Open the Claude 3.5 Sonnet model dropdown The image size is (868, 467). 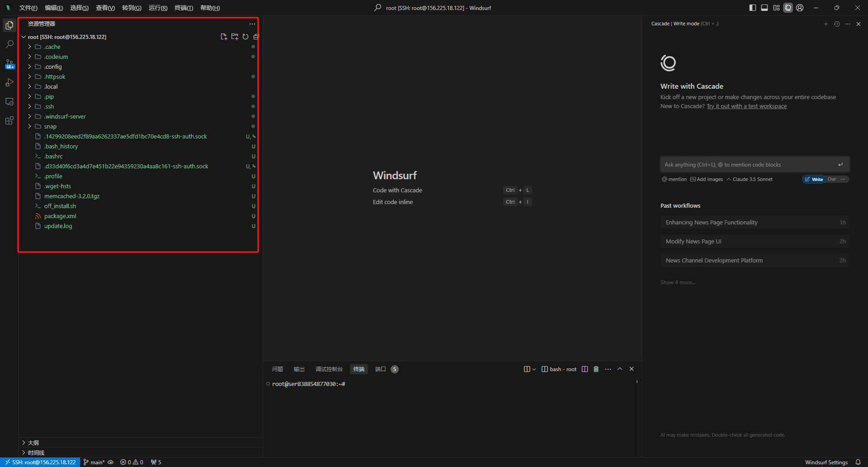coord(750,179)
